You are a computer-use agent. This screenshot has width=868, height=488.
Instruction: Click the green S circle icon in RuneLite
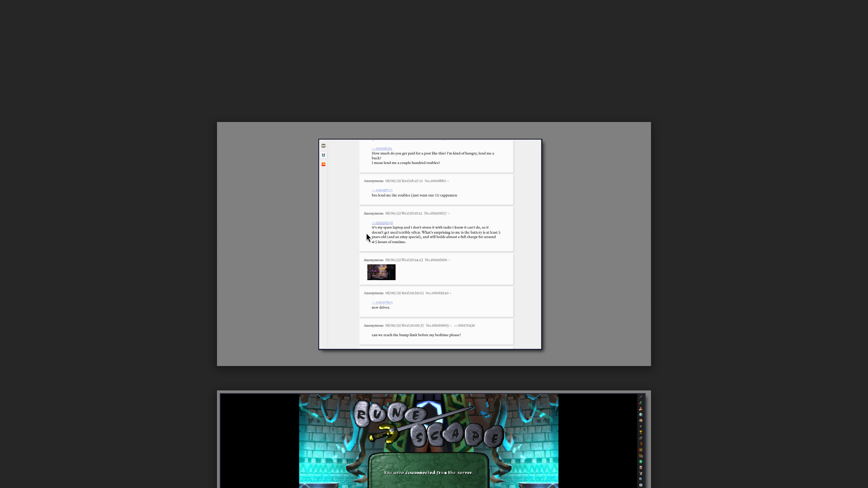pyautogui.click(x=641, y=461)
